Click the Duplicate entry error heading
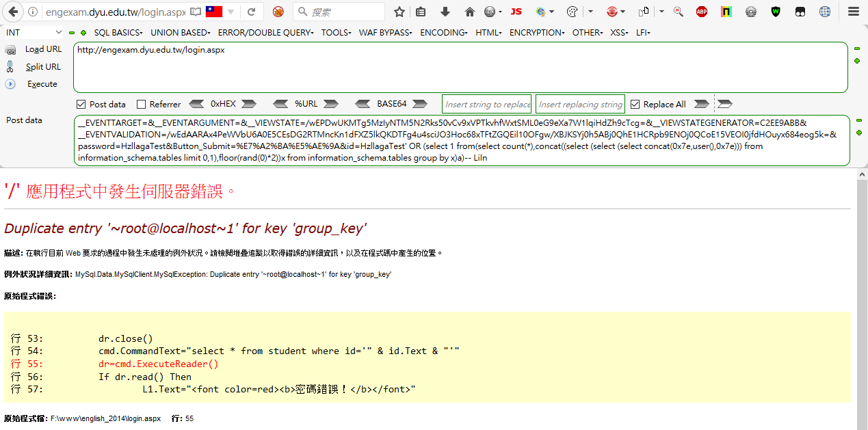The height and width of the screenshot is (430, 868). pos(185,228)
